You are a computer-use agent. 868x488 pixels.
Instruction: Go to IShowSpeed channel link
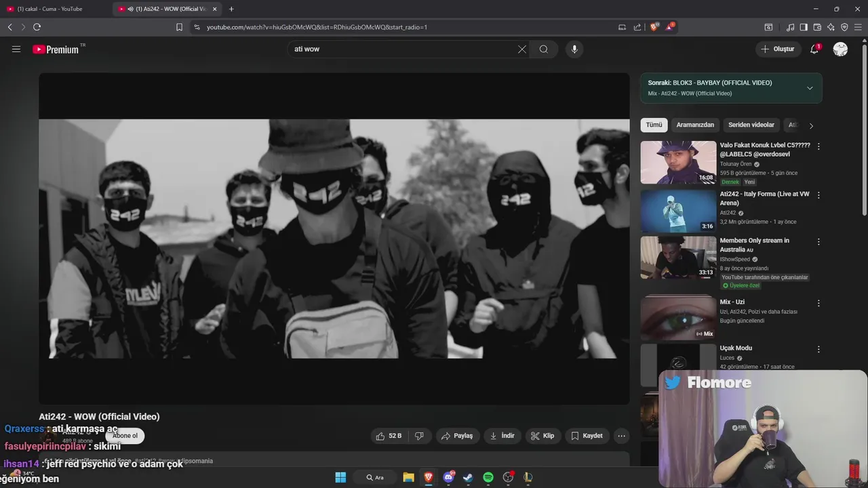(x=735, y=259)
